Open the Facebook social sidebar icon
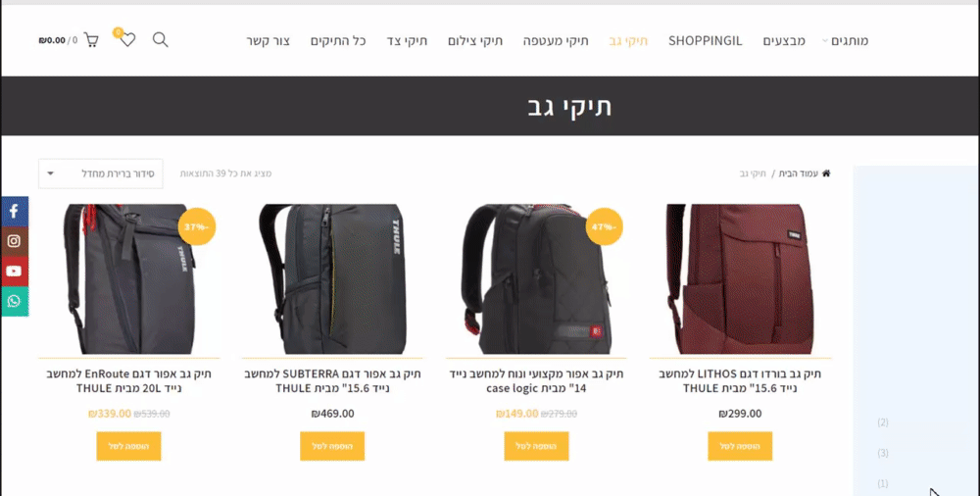The image size is (980, 496). pos(15,212)
